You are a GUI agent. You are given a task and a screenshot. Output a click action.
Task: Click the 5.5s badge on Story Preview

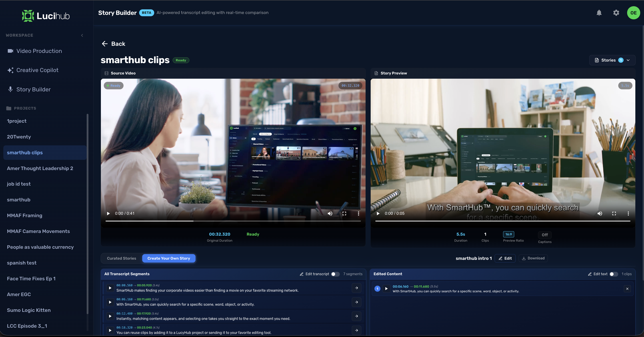coord(625,86)
